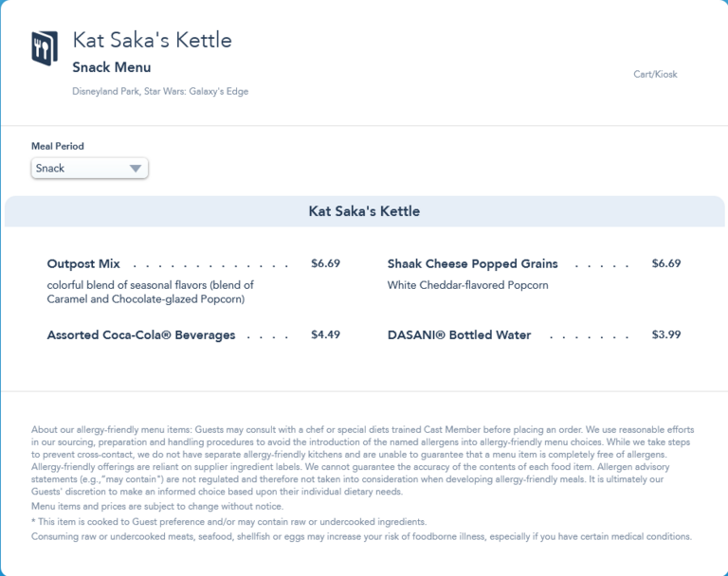Click the Meal Period label
728x576 pixels.
[x=57, y=146]
